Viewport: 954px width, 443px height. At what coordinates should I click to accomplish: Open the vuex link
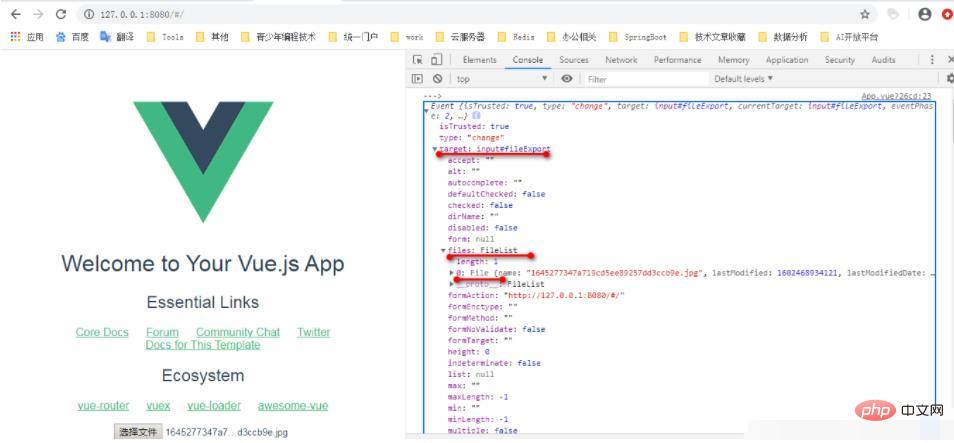158,406
